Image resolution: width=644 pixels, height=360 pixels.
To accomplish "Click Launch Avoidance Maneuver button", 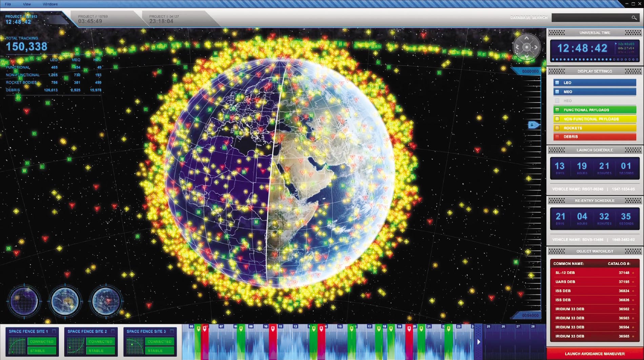I will 595,354.
